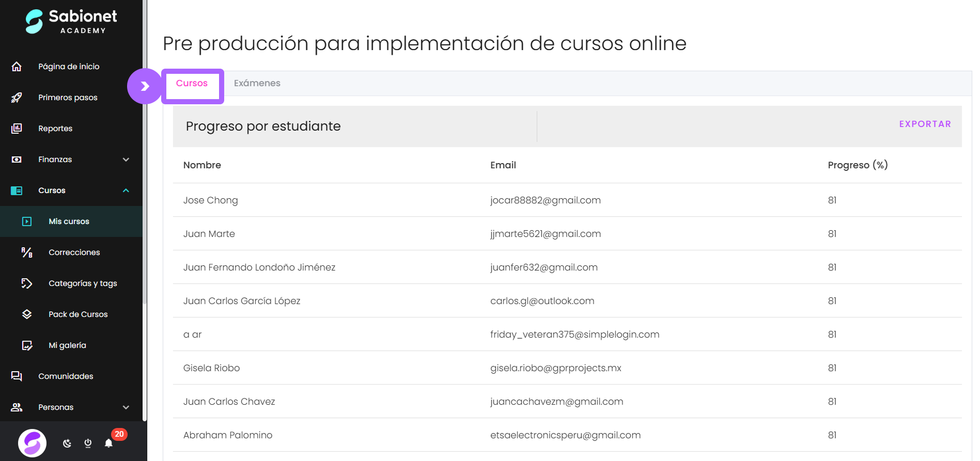The width and height of the screenshot is (980, 461).
Task: Switch to the Exámenes tab
Action: pos(257,83)
